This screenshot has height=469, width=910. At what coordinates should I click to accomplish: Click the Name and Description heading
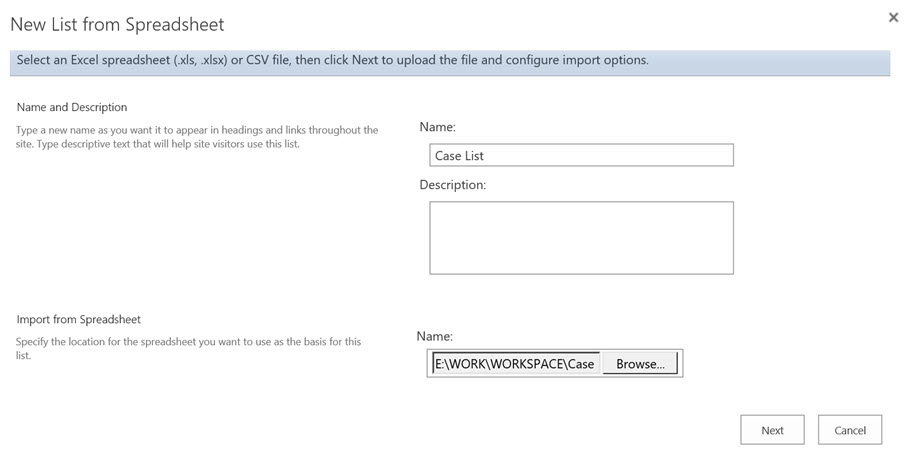(x=72, y=107)
